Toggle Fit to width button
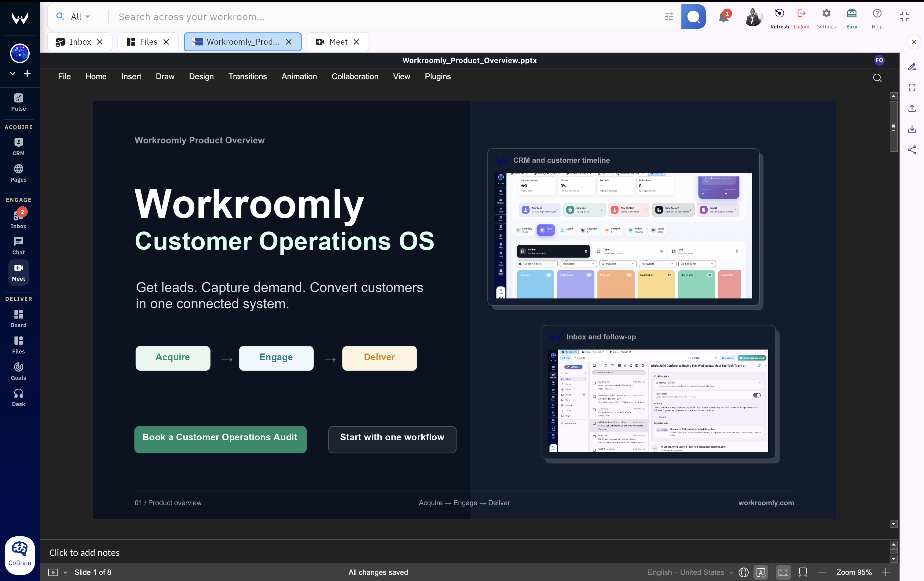The width and height of the screenshot is (924, 581). pyautogui.click(x=803, y=572)
